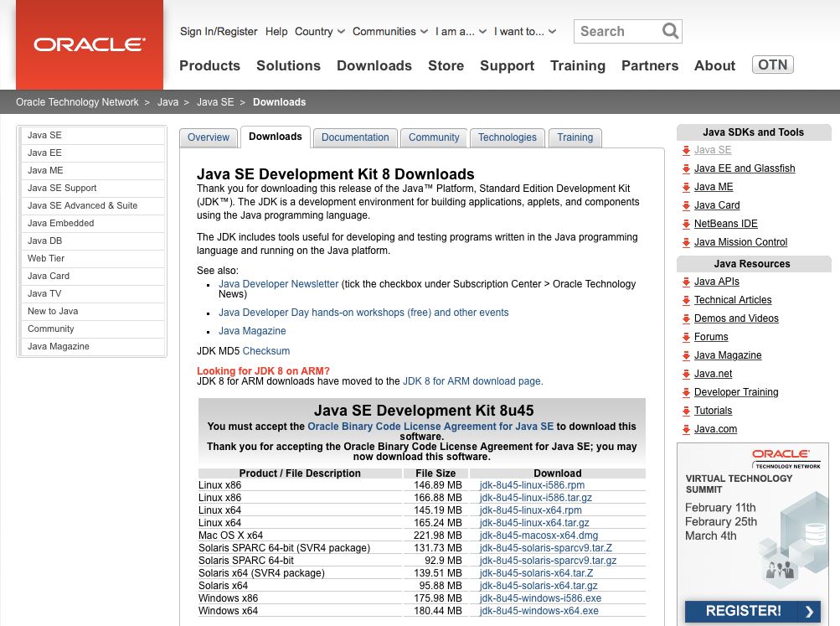Click Oracle Technology Network breadcrumb
The width and height of the screenshot is (840, 626).
77,102
